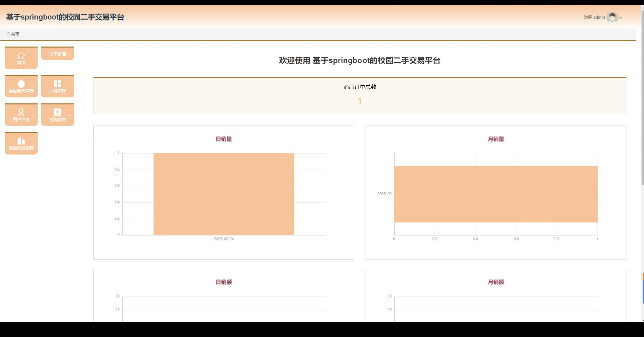This screenshot has width=644, height=337.
Task: Expand the 订单管理 menu chevron
Action: click(x=69, y=54)
